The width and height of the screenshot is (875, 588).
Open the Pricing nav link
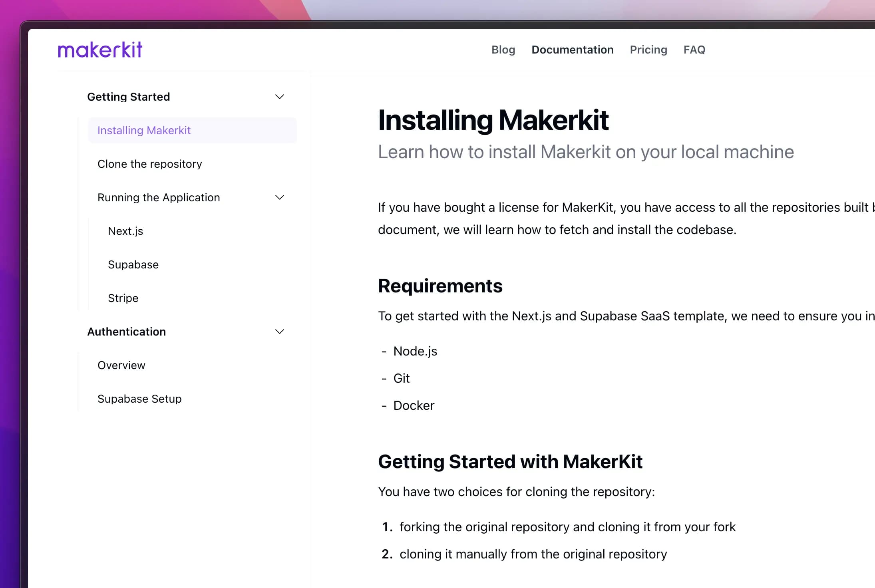click(648, 50)
